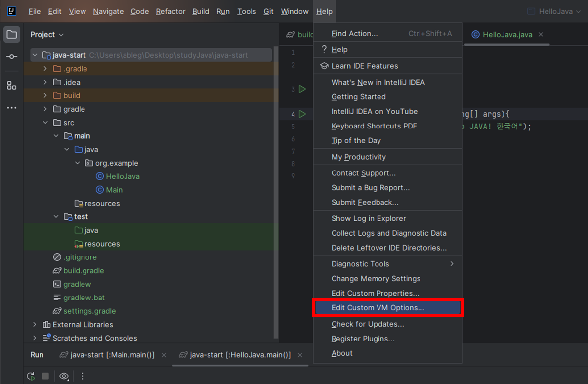Open the Git menu
Viewport: 588px width, 384px height.
pyautogui.click(x=268, y=12)
